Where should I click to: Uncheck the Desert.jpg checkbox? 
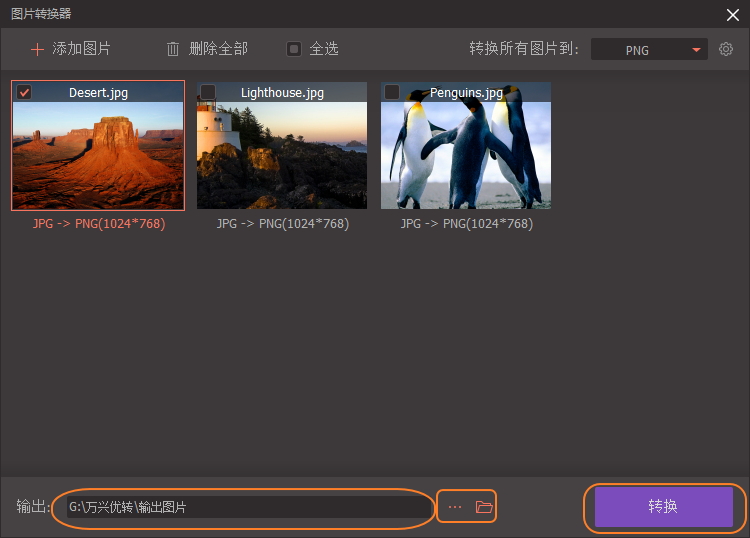click(24, 92)
